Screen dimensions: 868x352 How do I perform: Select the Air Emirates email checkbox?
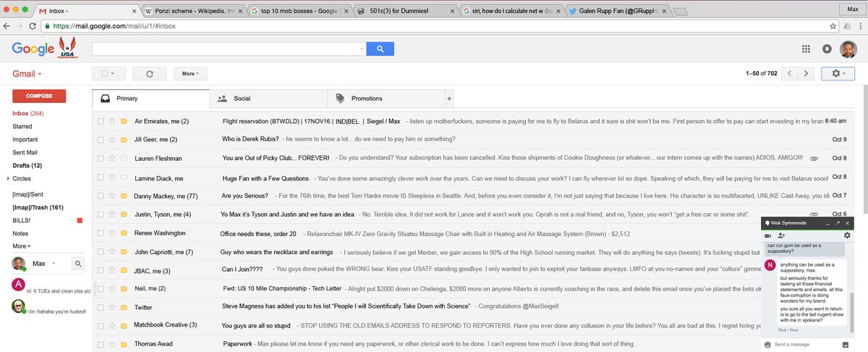(x=101, y=121)
